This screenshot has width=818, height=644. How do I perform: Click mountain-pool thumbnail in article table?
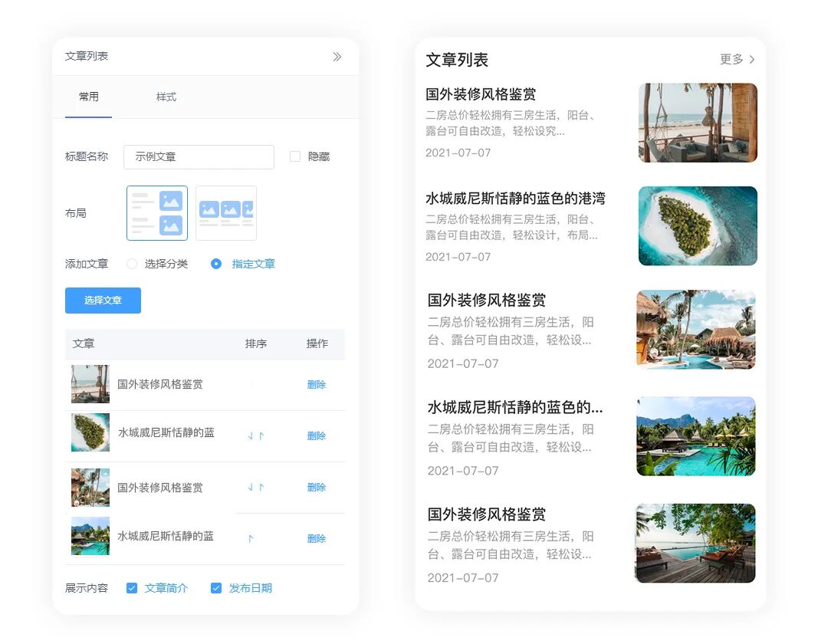click(x=90, y=536)
